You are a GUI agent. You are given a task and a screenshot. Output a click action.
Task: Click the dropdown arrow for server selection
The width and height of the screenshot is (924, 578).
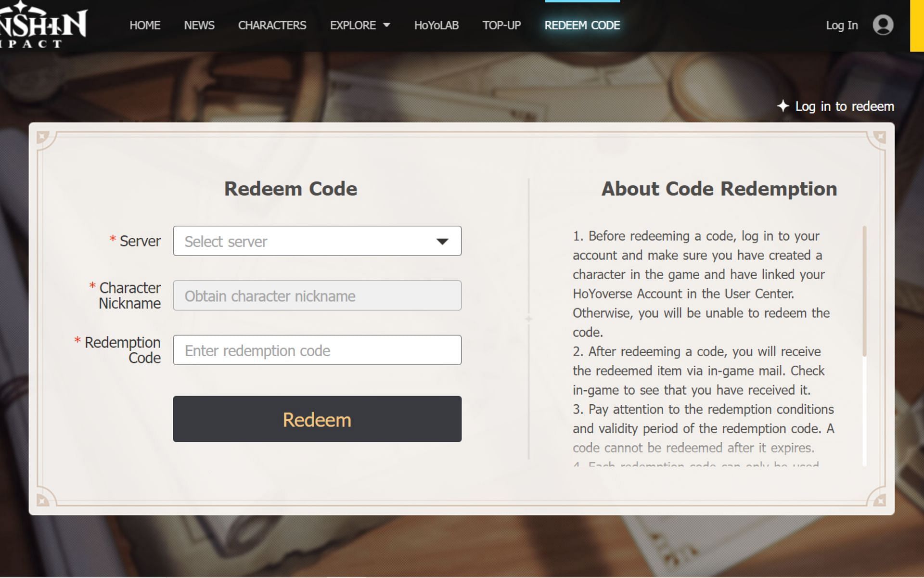pos(442,240)
